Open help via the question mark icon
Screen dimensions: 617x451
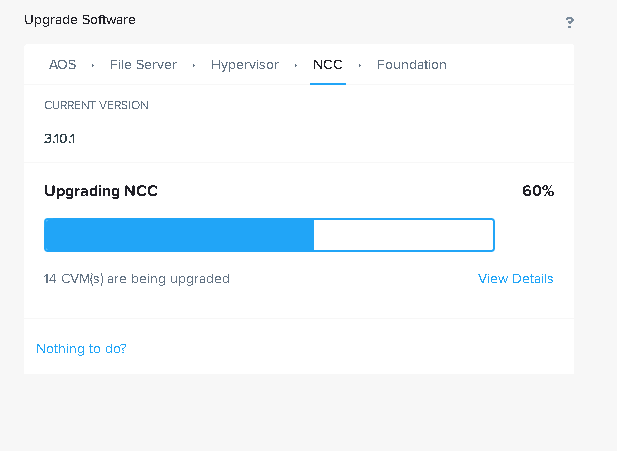tap(569, 22)
